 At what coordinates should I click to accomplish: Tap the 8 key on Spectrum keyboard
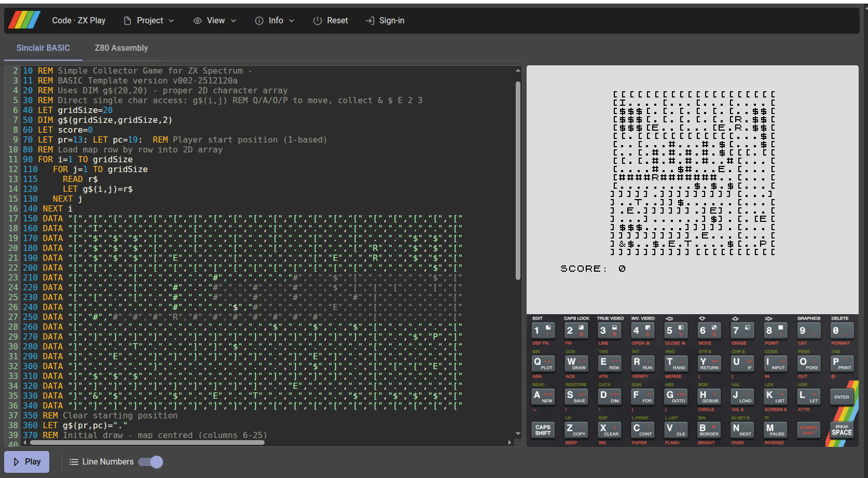click(776, 330)
